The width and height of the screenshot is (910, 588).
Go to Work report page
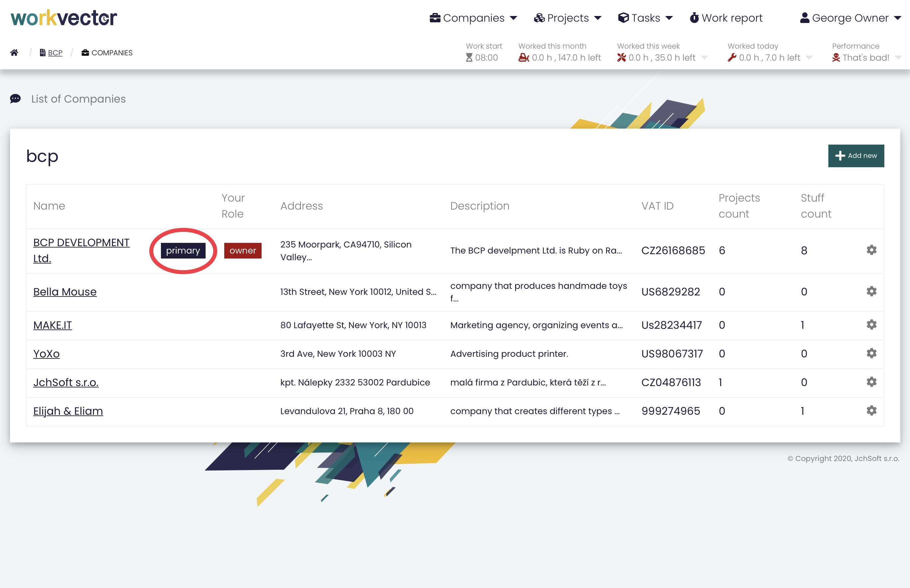pyautogui.click(x=726, y=18)
